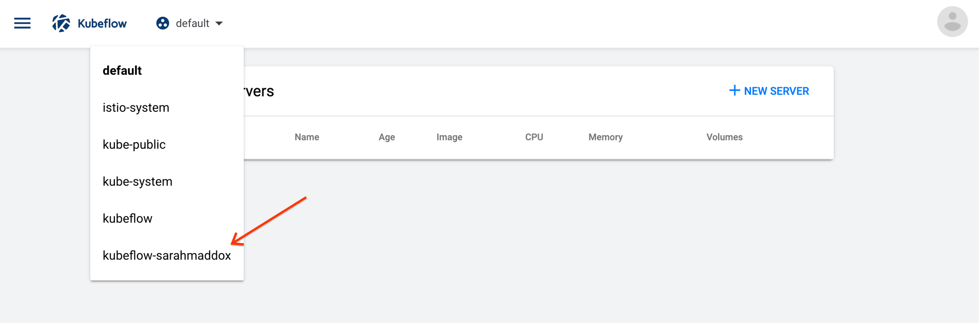Select the default namespace from list
The image size is (980, 324).
coord(122,71)
